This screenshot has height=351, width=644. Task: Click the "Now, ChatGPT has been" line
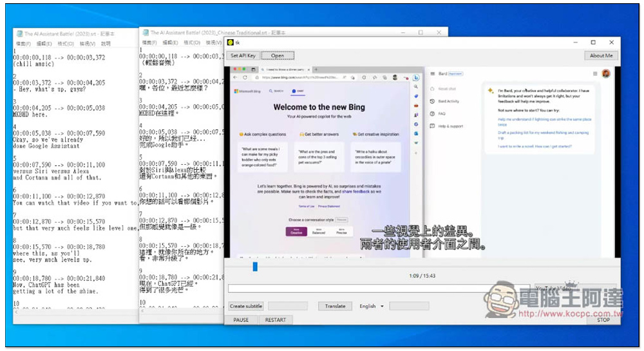46,285
